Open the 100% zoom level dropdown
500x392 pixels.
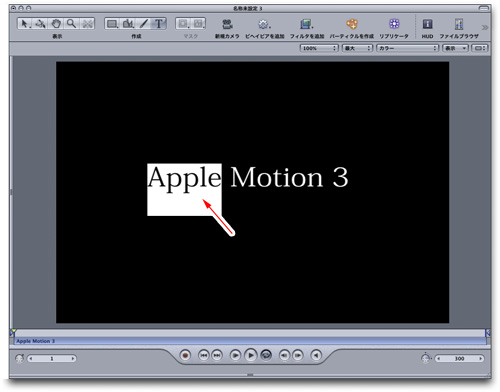319,48
